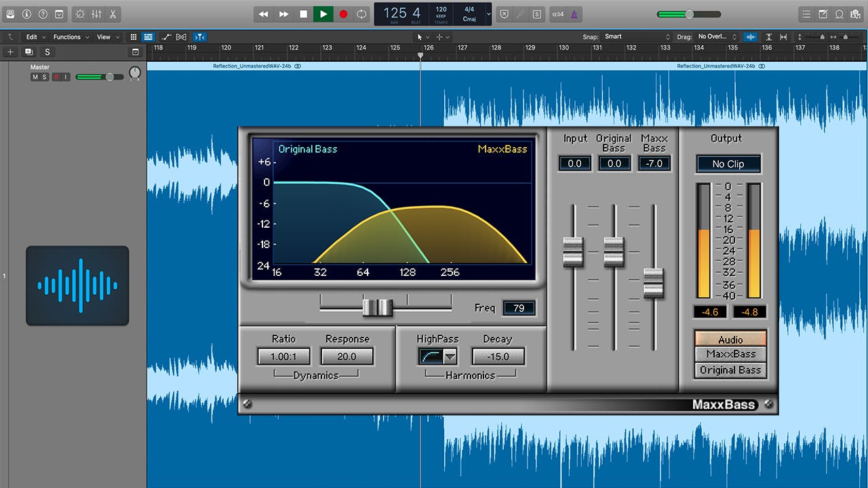Screen dimensions: 868x488
Task: Toggle input monitoring I on Master track
Action: click(66, 77)
